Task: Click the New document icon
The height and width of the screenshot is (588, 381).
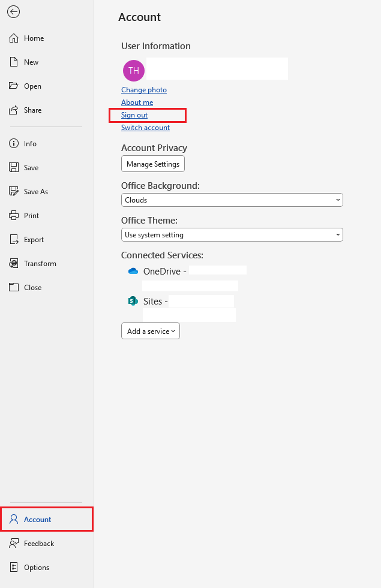Action: point(12,62)
